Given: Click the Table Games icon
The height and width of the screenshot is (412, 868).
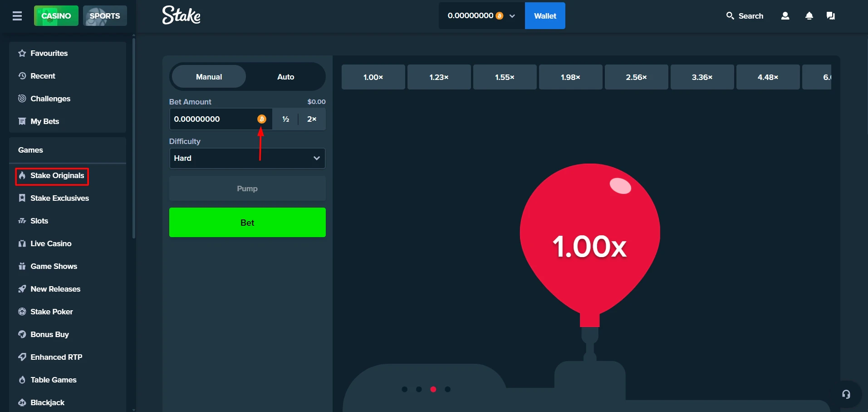Looking at the screenshot, I should tap(22, 380).
